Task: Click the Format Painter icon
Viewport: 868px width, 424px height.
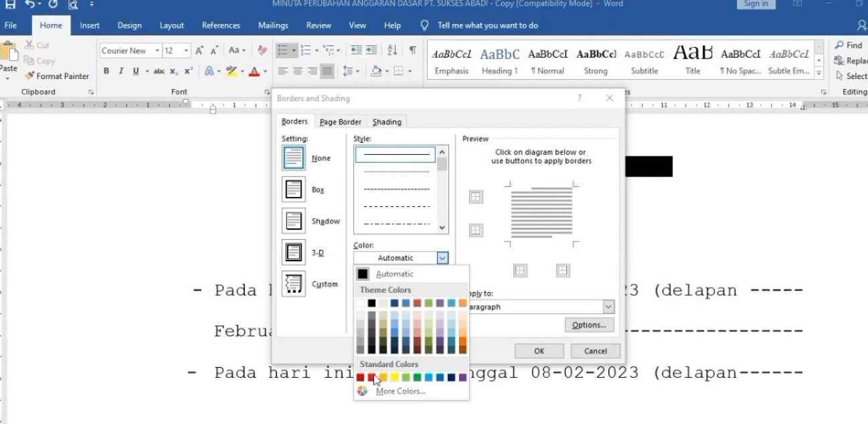Action: [x=30, y=76]
